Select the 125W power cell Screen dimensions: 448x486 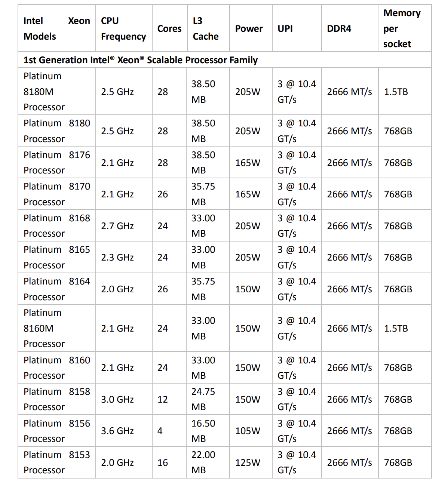tap(248, 463)
